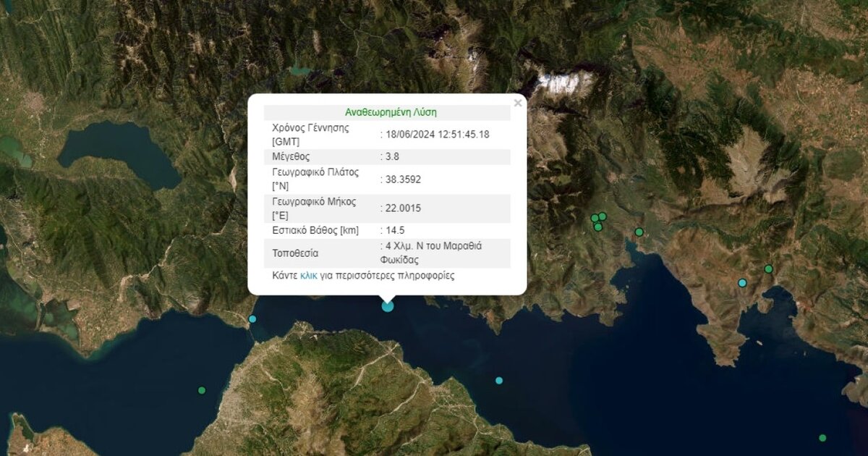Click the top-right green marker in the cluster
Screen dimensions: 868x456
point(603,216)
